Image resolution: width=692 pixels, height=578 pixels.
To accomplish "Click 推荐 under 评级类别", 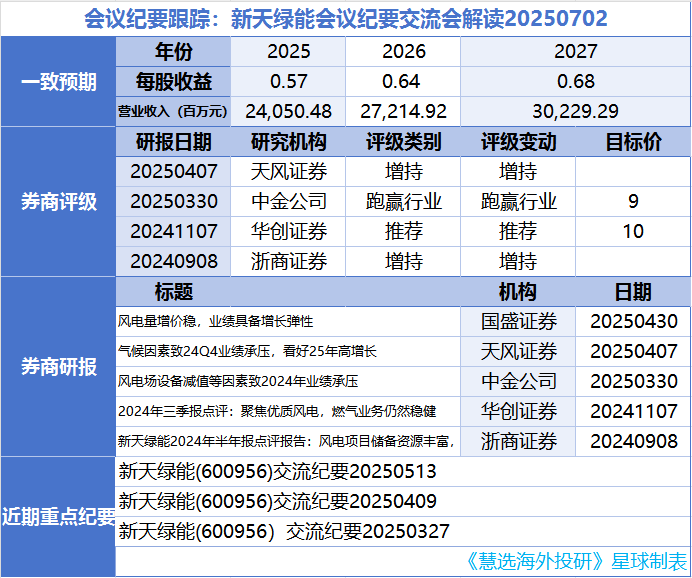I will (403, 231).
